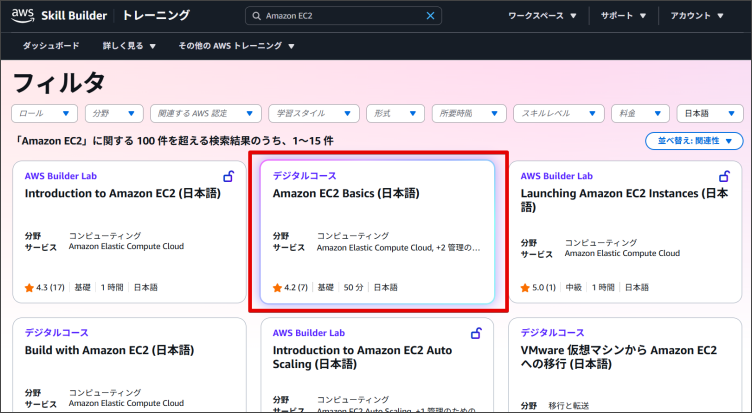Clear the search field with the X icon
This screenshot has width=752, height=413.
[x=431, y=16]
